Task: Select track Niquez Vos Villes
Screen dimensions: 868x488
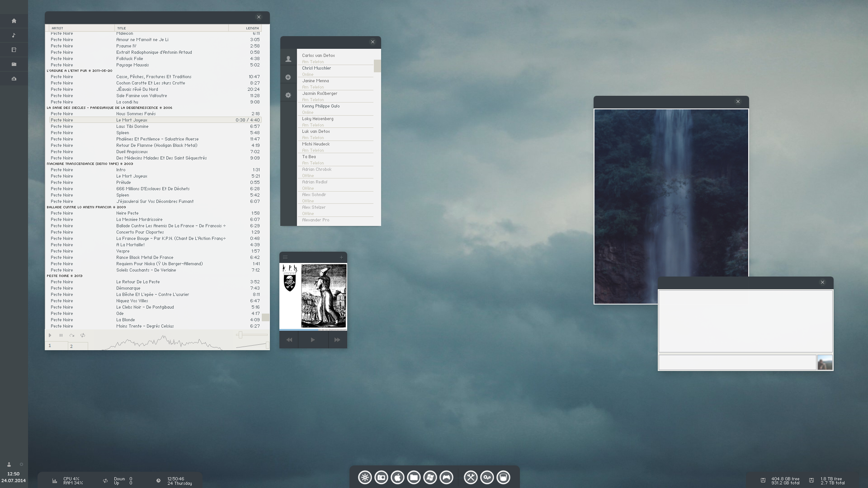Action: pos(155,301)
